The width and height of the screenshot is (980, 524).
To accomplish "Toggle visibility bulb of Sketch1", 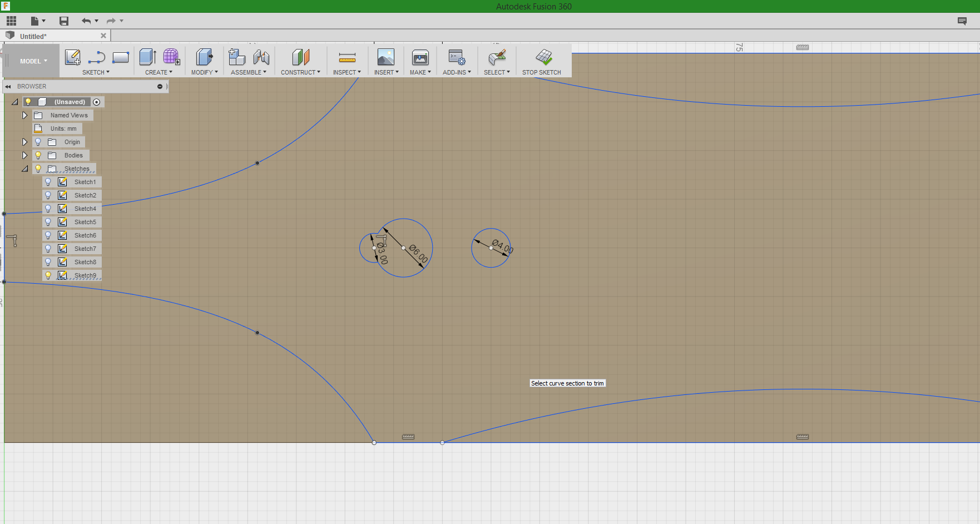I will [48, 182].
